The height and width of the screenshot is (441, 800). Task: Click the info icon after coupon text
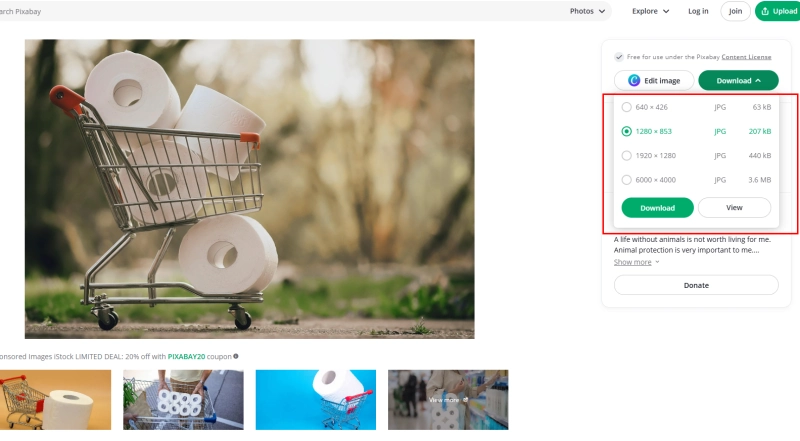click(x=236, y=356)
